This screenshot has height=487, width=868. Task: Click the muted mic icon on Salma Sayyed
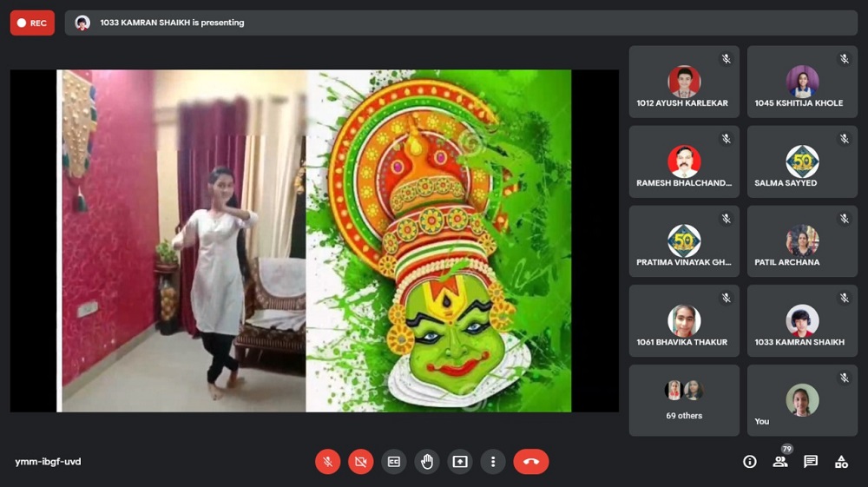tap(844, 139)
